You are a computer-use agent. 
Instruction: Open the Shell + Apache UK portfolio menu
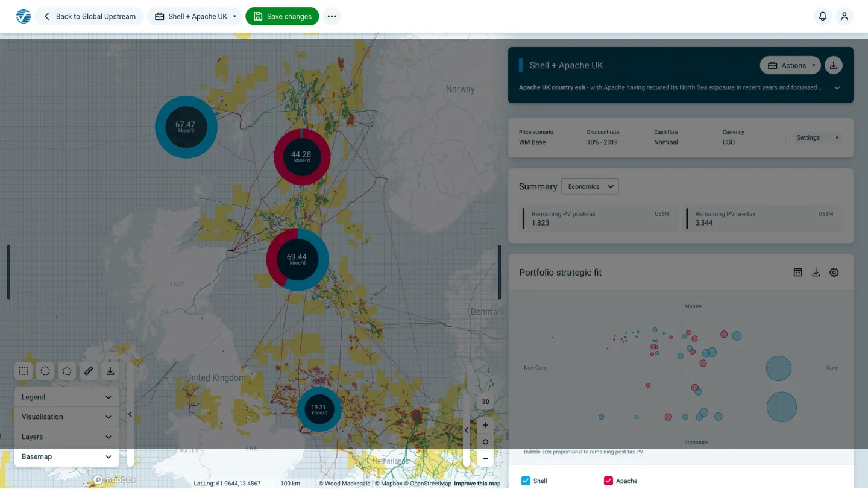195,16
